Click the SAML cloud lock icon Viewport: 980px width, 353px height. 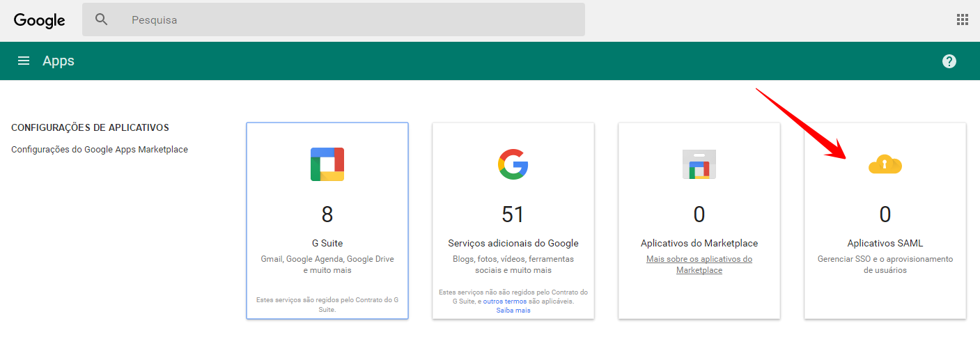coord(885,165)
